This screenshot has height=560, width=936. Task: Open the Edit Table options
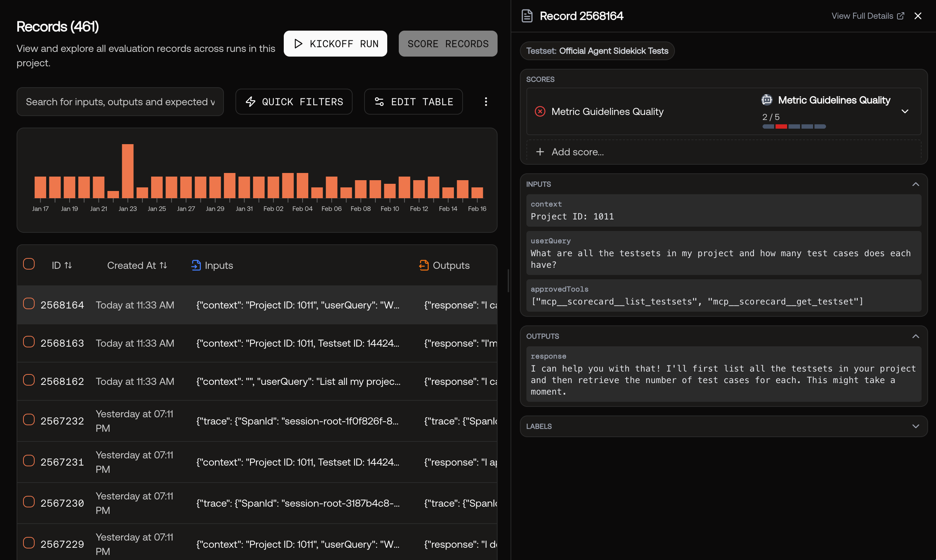(x=414, y=102)
